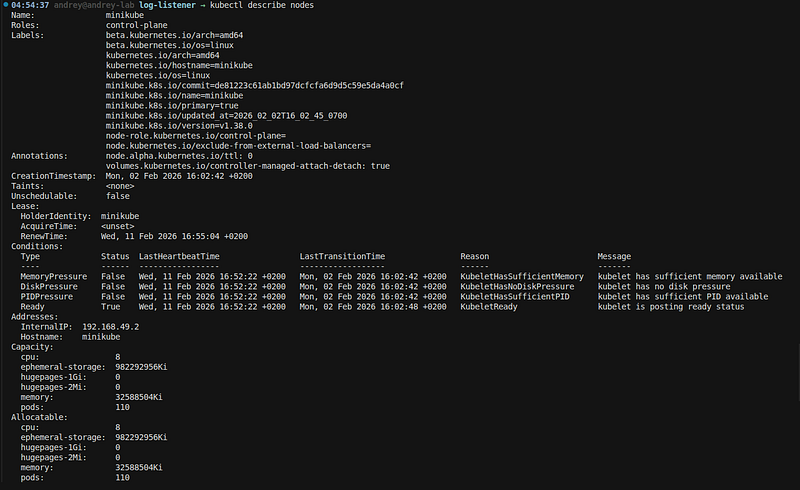
Task: Click the Capacity ephemeral-storage value
Action: pyautogui.click(x=141, y=367)
